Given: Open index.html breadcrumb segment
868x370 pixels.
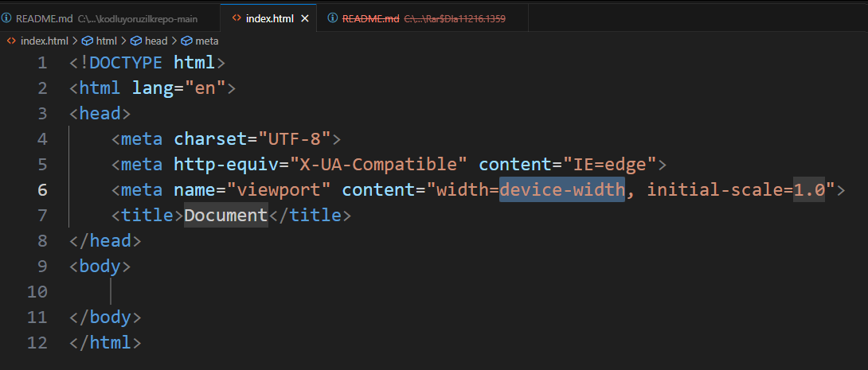Looking at the screenshot, I should click(45, 41).
